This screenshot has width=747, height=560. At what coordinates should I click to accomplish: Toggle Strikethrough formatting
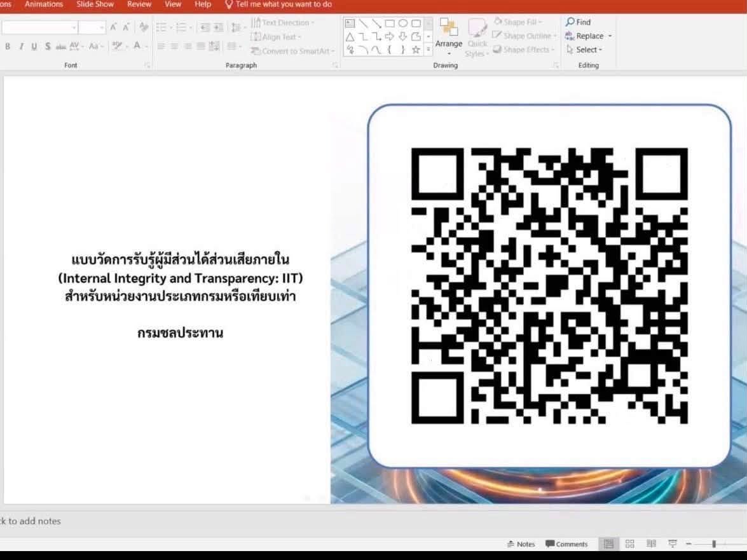pos(61,46)
